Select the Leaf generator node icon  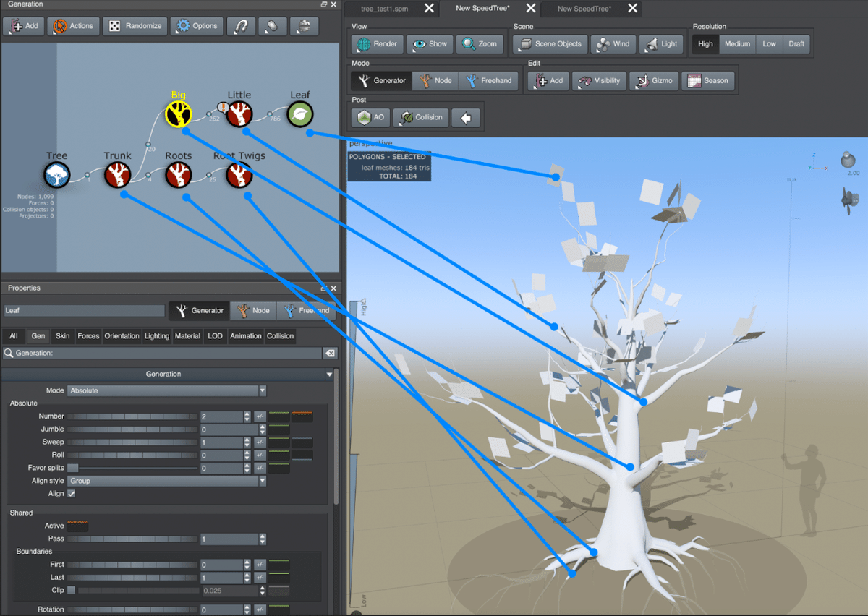coord(300,114)
